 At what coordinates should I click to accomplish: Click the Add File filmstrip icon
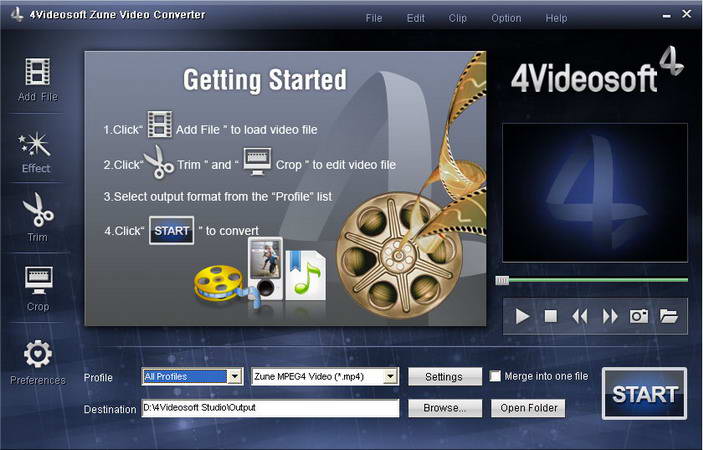[x=38, y=72]
